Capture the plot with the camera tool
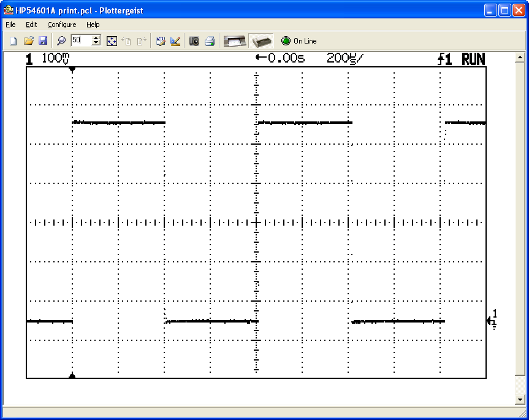Screen dimensions: 529x420 click(x=194, y=40)
